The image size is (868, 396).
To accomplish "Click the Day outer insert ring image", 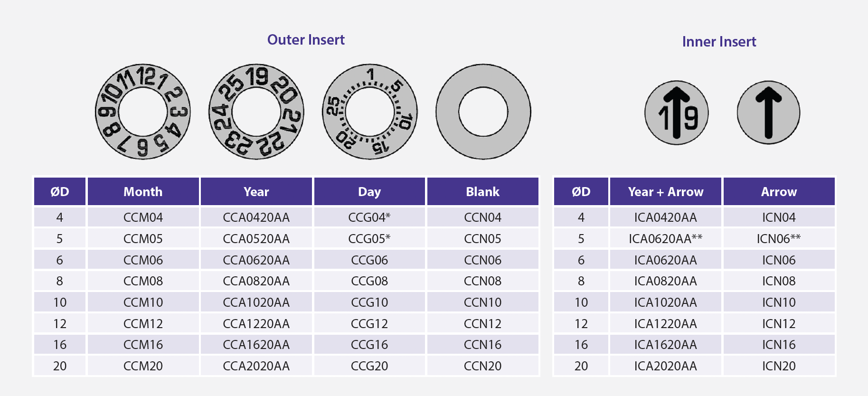I will (370, 112).
